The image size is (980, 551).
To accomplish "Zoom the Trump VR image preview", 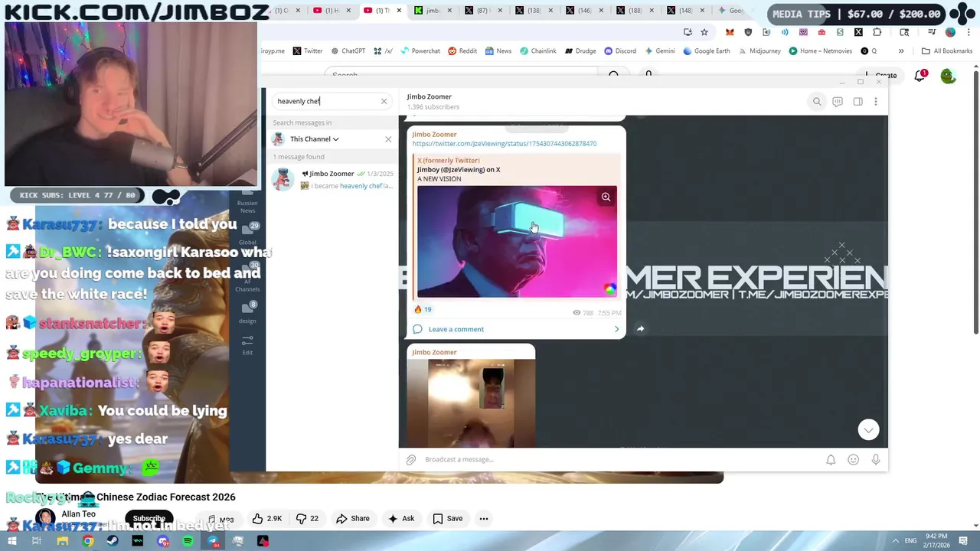I will (606, 197).
